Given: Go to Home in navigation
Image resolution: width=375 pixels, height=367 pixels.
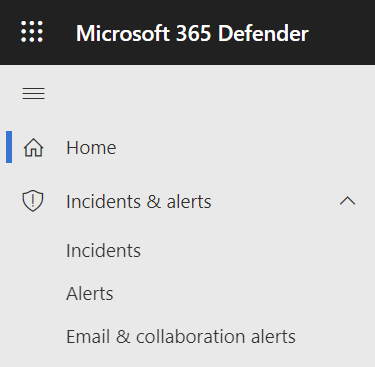Looking at the screenshot, I should click(91, 147).
